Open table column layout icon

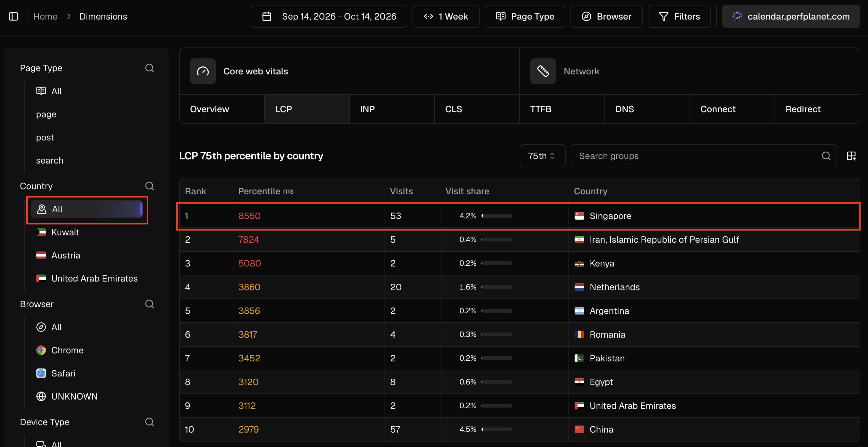pos(852,156)
